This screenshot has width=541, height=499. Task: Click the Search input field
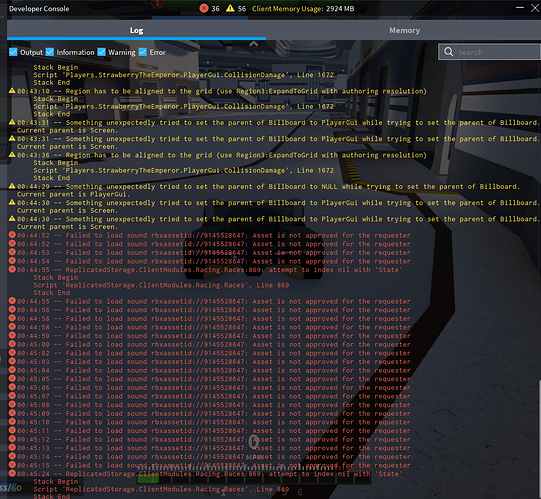(489, 52)
